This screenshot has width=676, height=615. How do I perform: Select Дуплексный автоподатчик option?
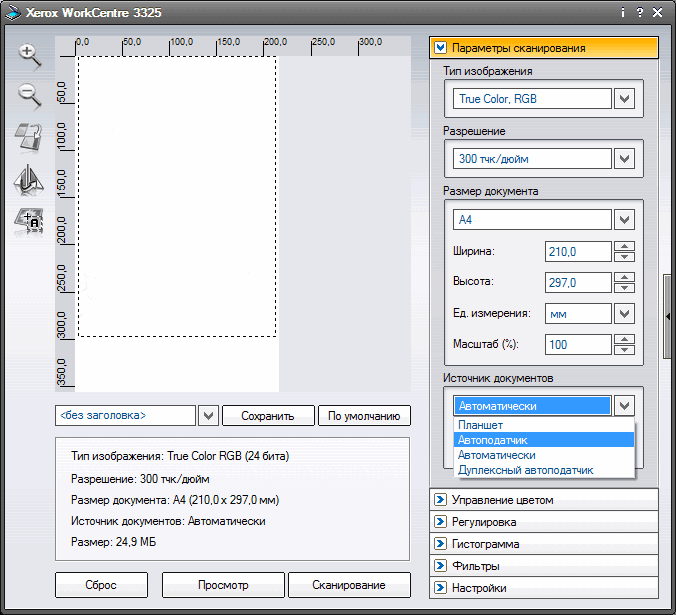(544, 470)
